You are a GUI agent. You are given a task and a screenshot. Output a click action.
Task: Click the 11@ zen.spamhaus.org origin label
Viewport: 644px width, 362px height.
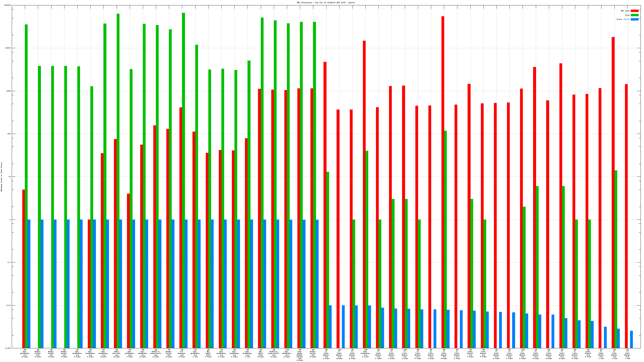pyautogui.click(x=287, y=353)
